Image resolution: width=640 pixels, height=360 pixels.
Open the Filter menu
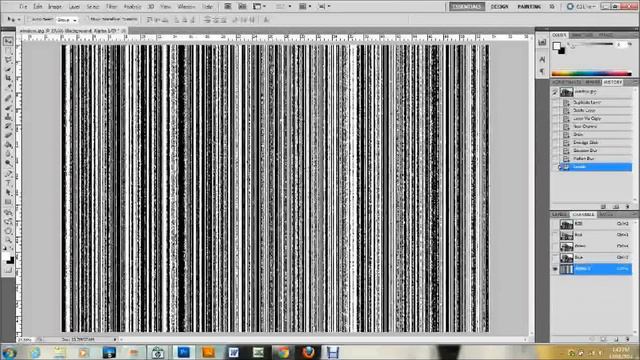(x=111, y=7)
